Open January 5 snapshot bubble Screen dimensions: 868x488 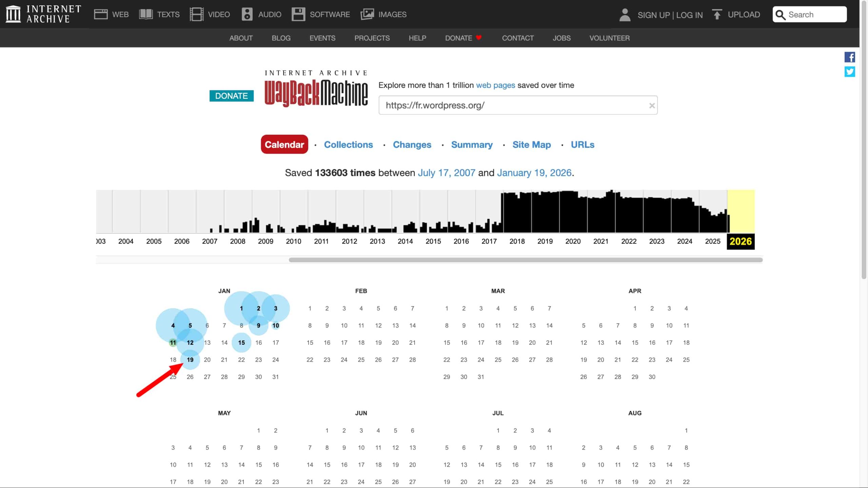pos(190,325)
